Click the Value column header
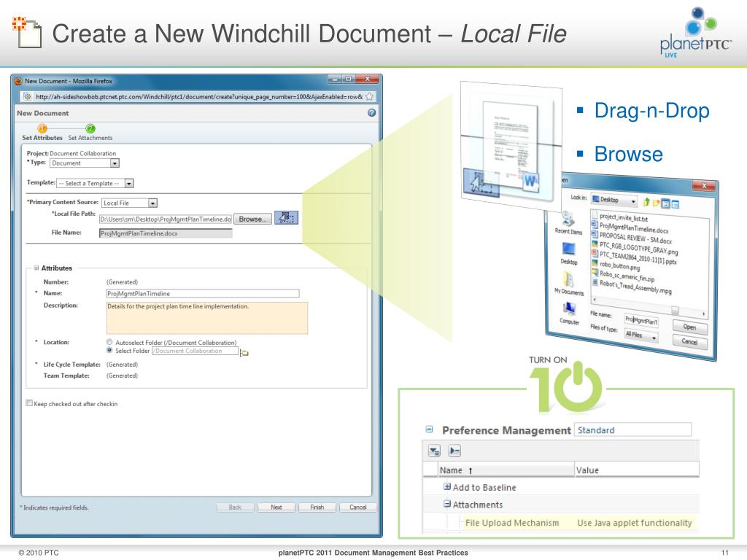The width and height of the screenshot is (747, 560). click(x=637, y=470)
